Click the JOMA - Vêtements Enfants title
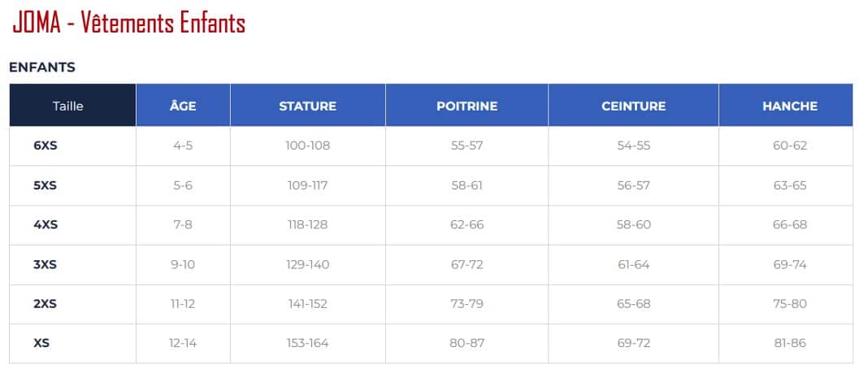868x378 pixels. tap(128, 24)
